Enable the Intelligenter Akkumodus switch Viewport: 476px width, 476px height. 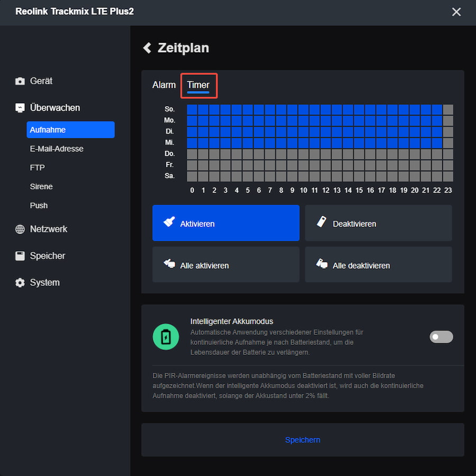[441, 337]
